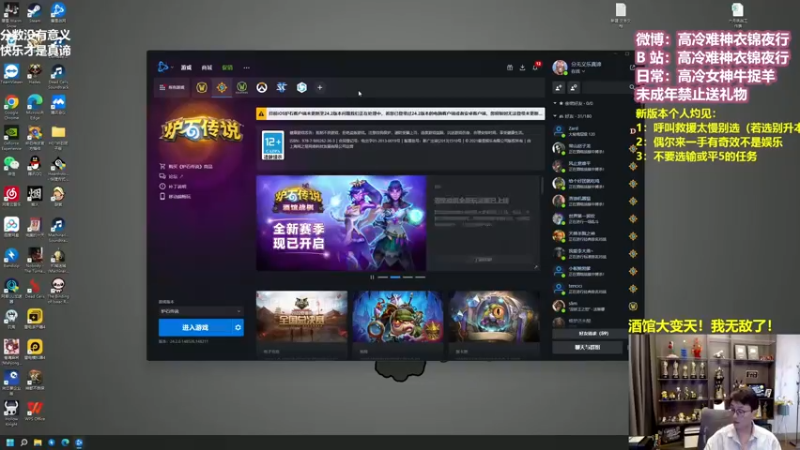The height and width of the screenshot is (450, 800).
Task: Open Dead Cells desktop shortcut
Action: point(35,288)
